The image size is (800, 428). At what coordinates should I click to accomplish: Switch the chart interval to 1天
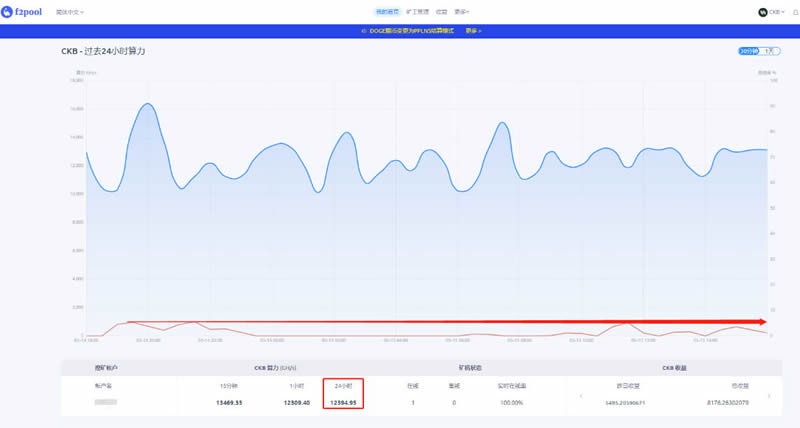coord(769,51)
